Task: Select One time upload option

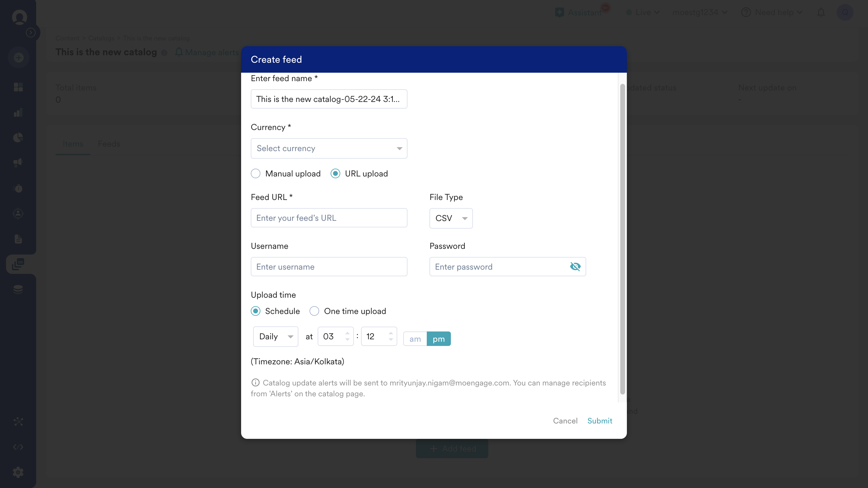Action: [314, 311]
